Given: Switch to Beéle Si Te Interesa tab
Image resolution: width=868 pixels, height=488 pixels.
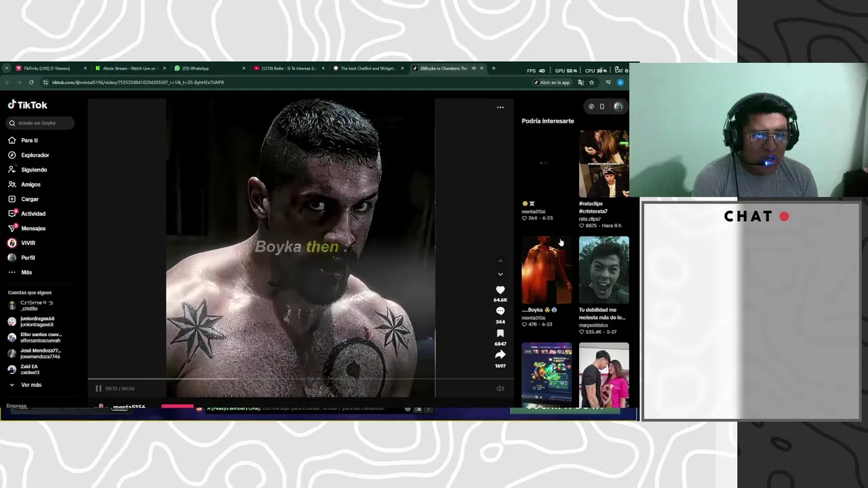Looking at the screenshot, I should 288,68.
